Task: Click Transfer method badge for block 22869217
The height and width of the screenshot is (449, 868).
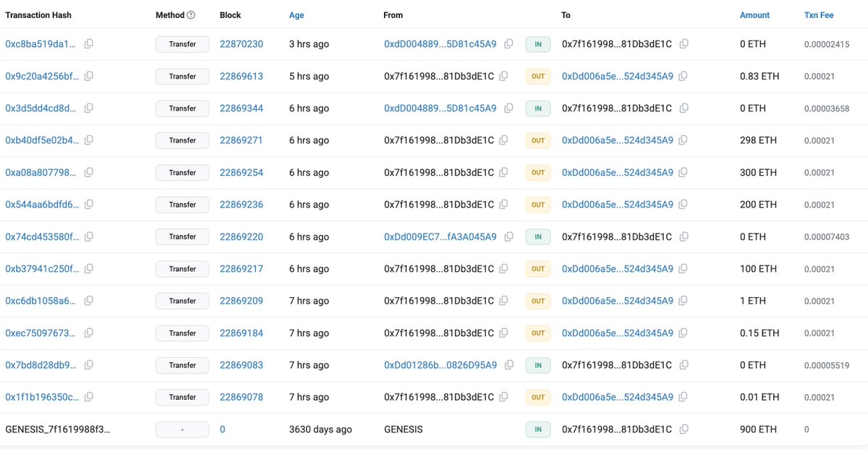Action: click(182, 269)
